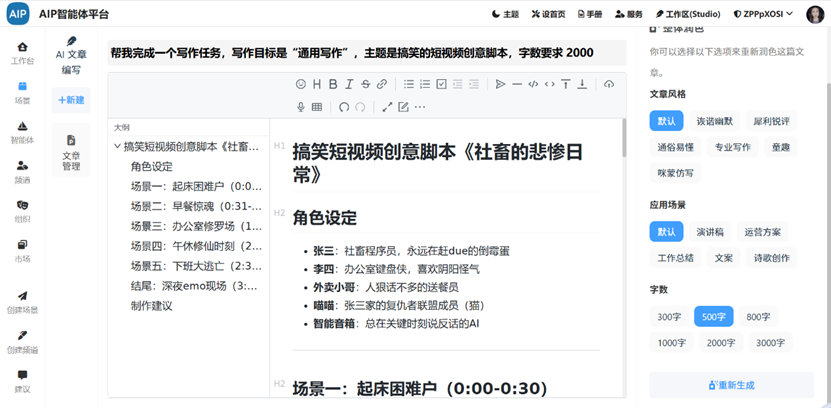Select 演讲稿 application scenario
The height and width of the screenshot is (408, 831).
point(710,232)
